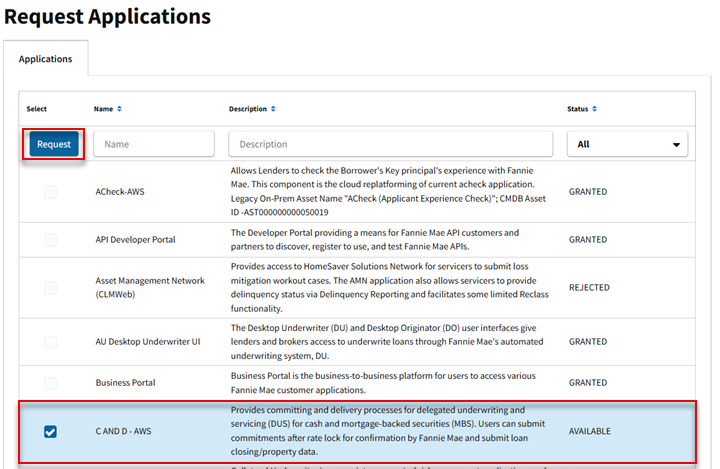Sort by Status column arrow icon

click(596, 108)
